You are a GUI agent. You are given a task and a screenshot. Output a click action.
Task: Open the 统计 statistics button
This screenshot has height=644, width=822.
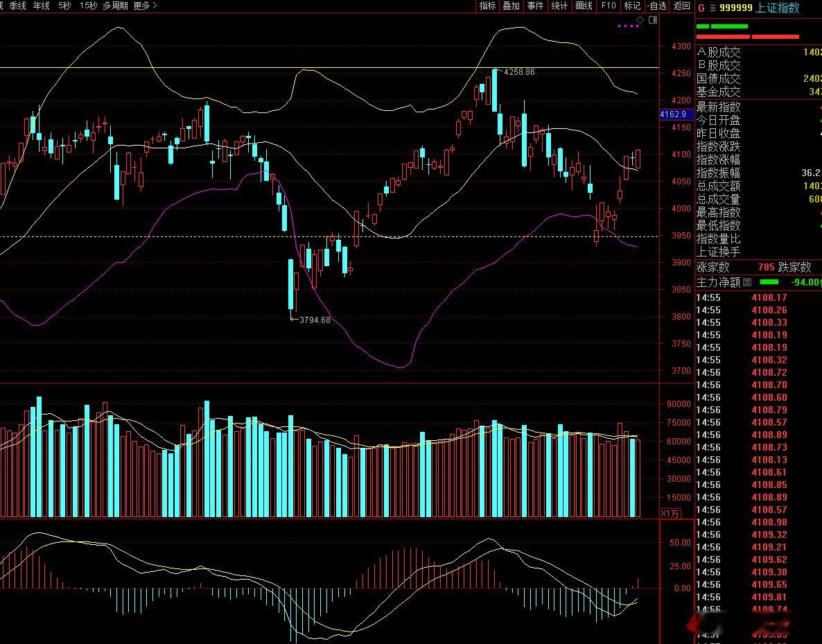pos(559,6)
